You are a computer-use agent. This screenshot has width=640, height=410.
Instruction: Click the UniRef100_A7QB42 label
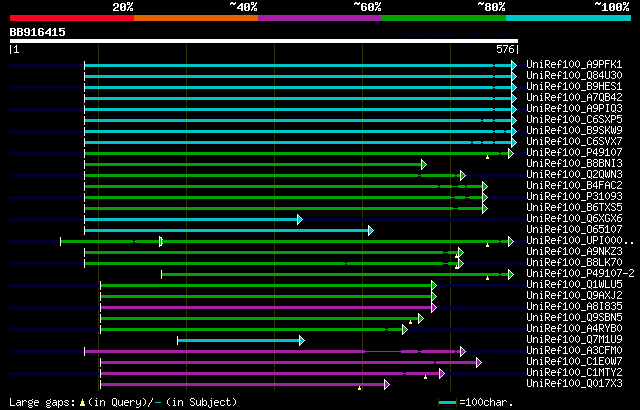(x=574, y=98)
